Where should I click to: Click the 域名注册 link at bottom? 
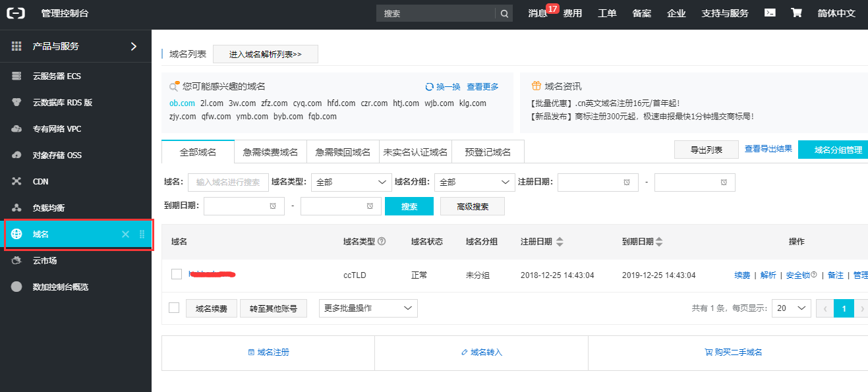(268, 352)
